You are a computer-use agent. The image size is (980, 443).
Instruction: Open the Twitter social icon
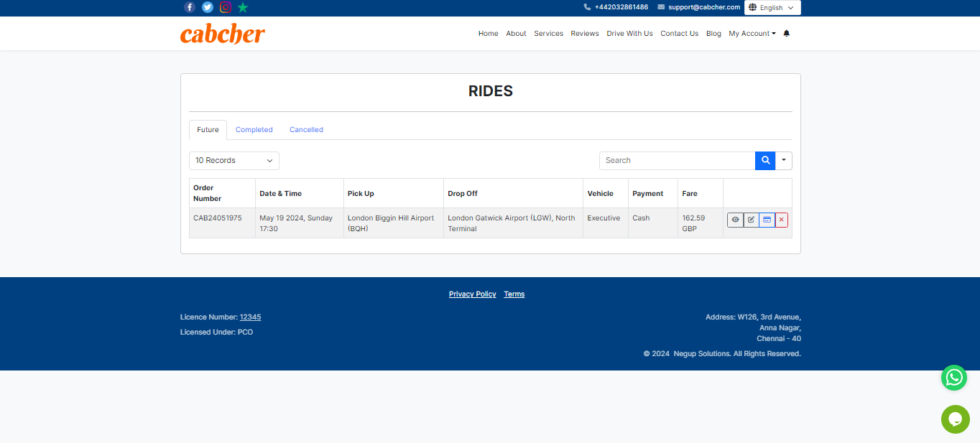pos(208,7)
